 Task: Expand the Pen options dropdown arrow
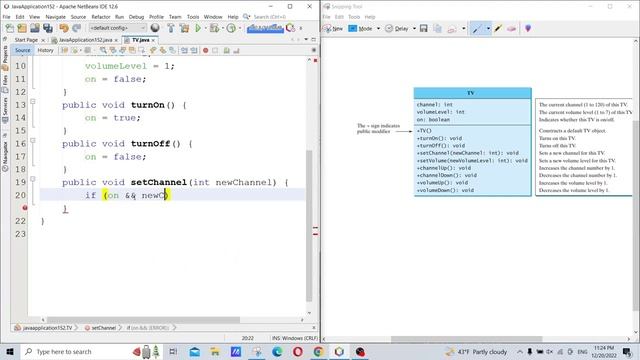point(488,28)
